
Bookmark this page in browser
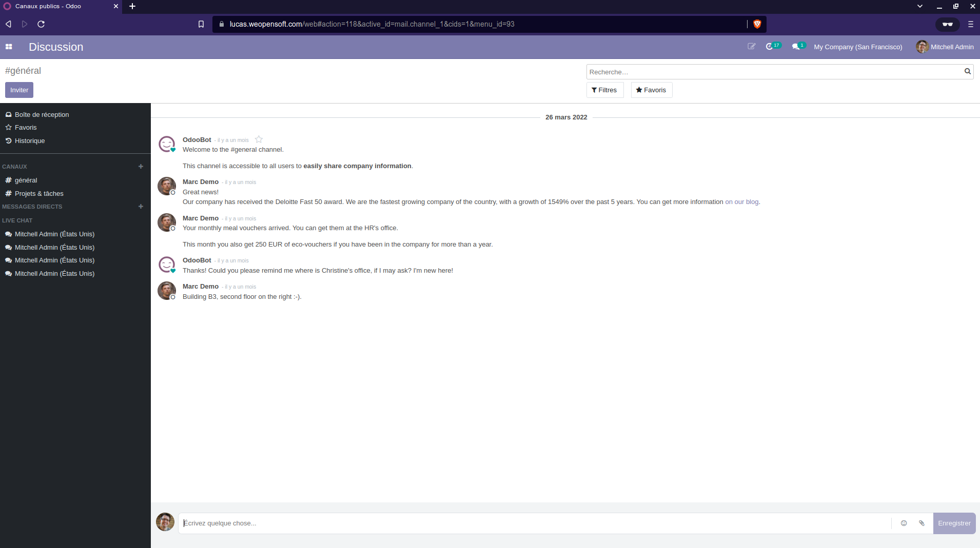click(201, 24)
